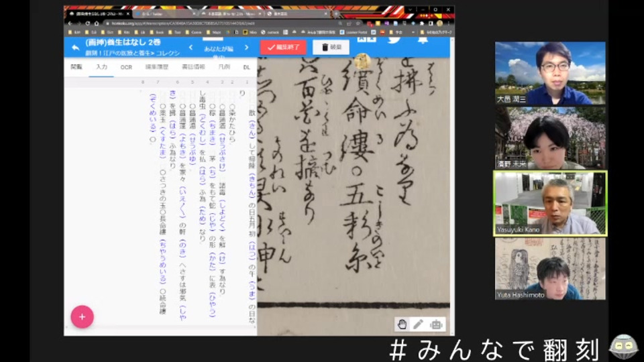Select 大邑 潤三 participant video

tap(550, 73)
